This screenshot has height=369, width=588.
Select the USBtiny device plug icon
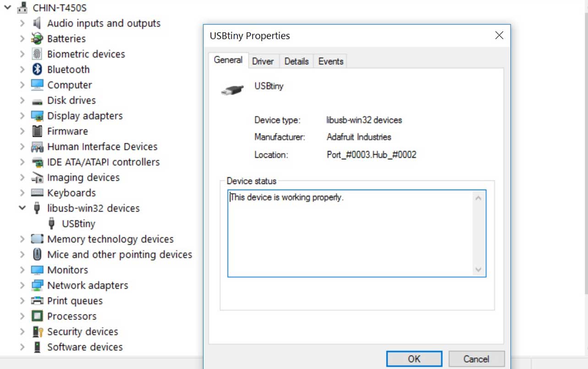point(52,223)
